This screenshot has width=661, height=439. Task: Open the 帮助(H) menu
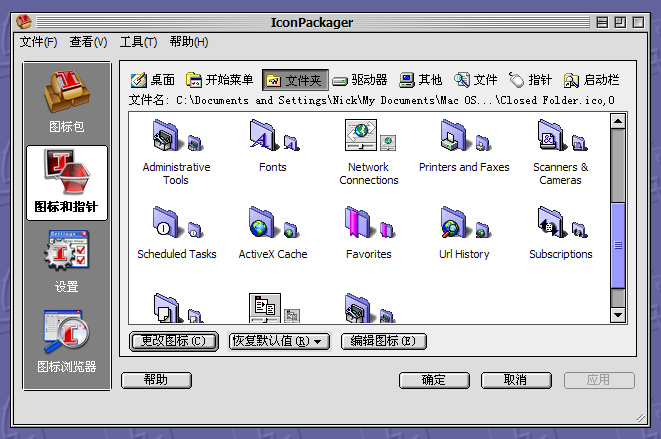tap(188, 42)
